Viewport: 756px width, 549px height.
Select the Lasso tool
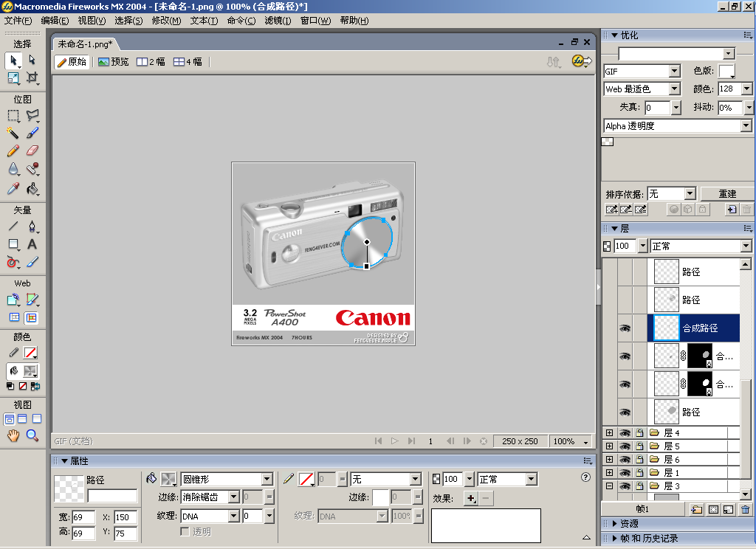[x=32, y=116]
